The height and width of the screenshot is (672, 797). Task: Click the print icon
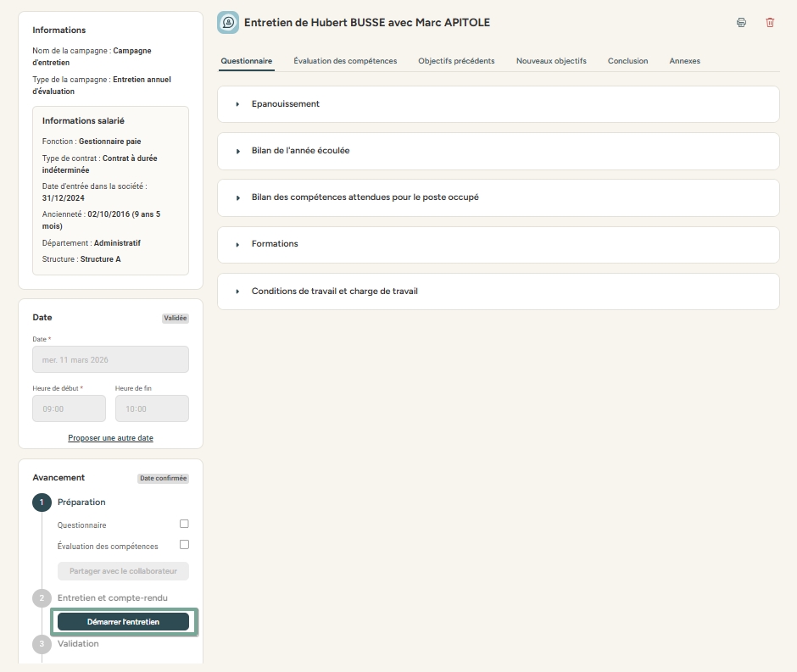tap(741, 22)
